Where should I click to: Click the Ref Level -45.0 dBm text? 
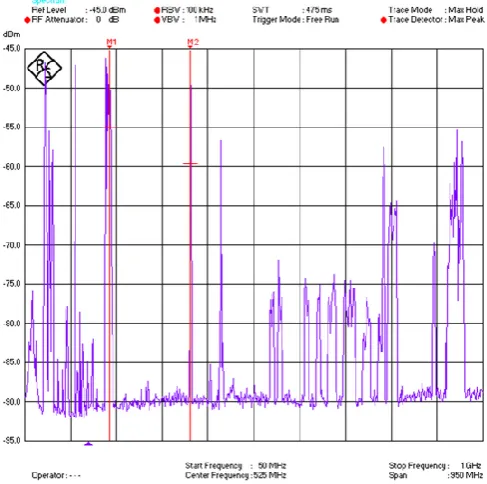[79, 10]
